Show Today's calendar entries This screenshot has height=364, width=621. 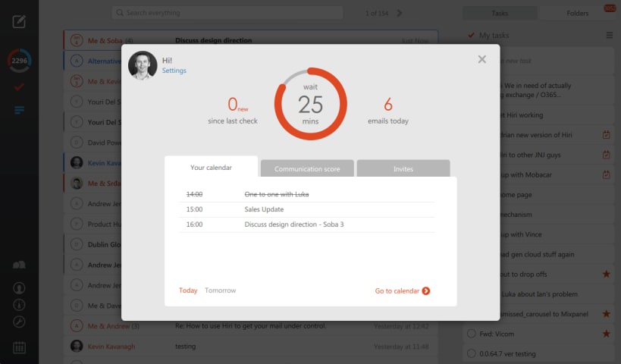pyautogui.click(x=188, y=290)
